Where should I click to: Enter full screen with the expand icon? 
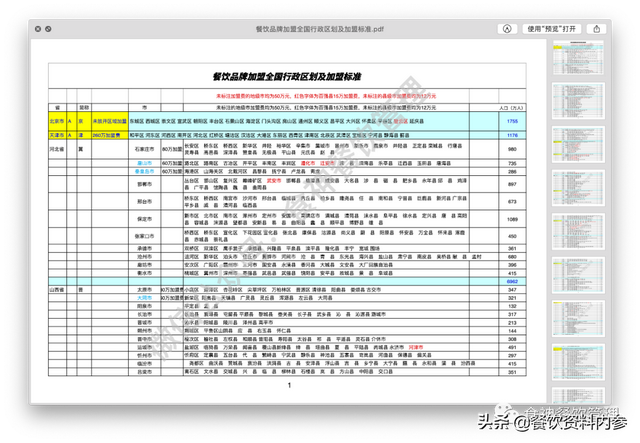pos(48,29)
